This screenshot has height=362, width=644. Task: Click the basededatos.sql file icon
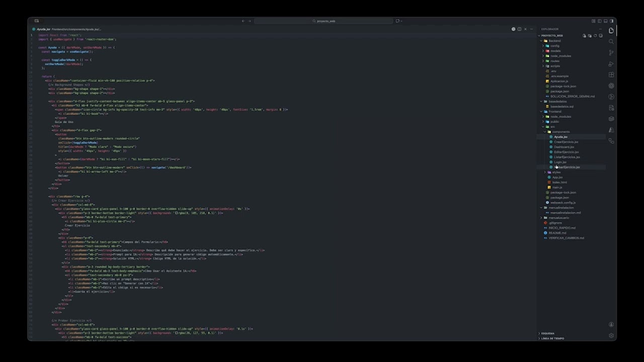tap(547, 107)
